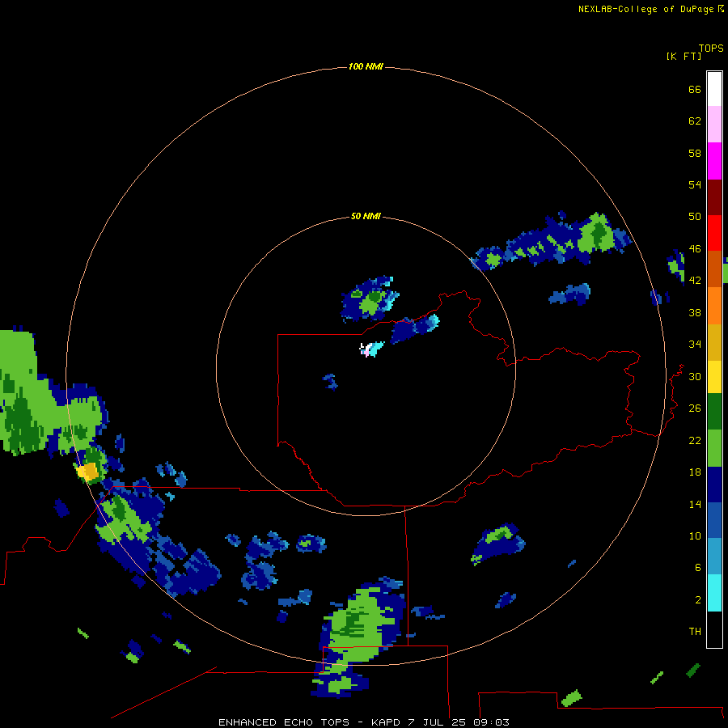Click the 22 legend value
The image size is (728, 728).
tap(695, 441)
